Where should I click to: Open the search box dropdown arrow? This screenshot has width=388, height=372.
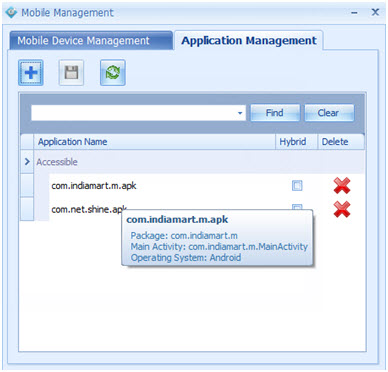(240, 113)
